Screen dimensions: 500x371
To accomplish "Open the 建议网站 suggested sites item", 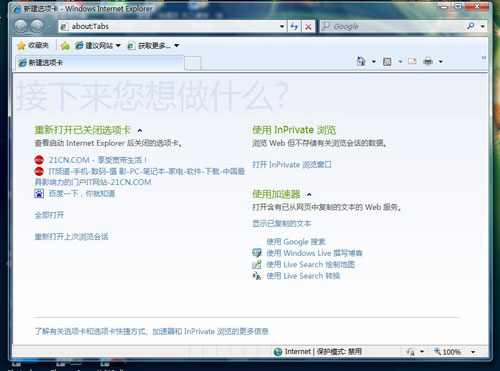I will pyautogui.click(x=97, y=45).
